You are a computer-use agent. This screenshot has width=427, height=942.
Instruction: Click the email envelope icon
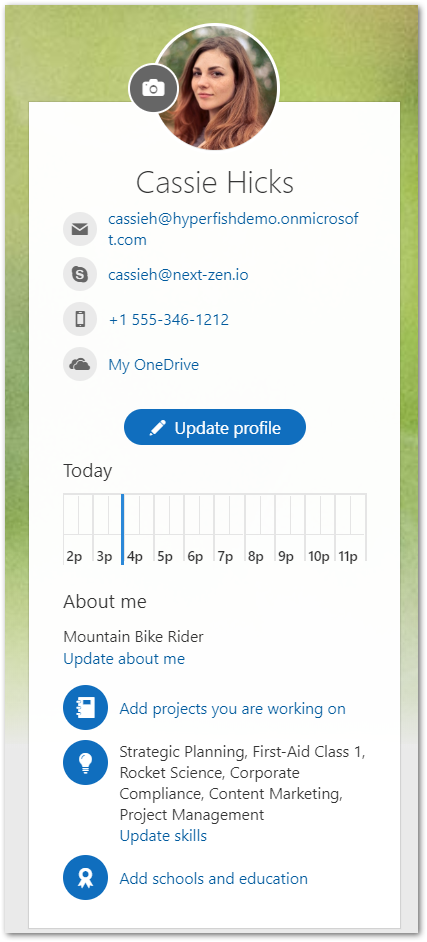coord(80,229)
